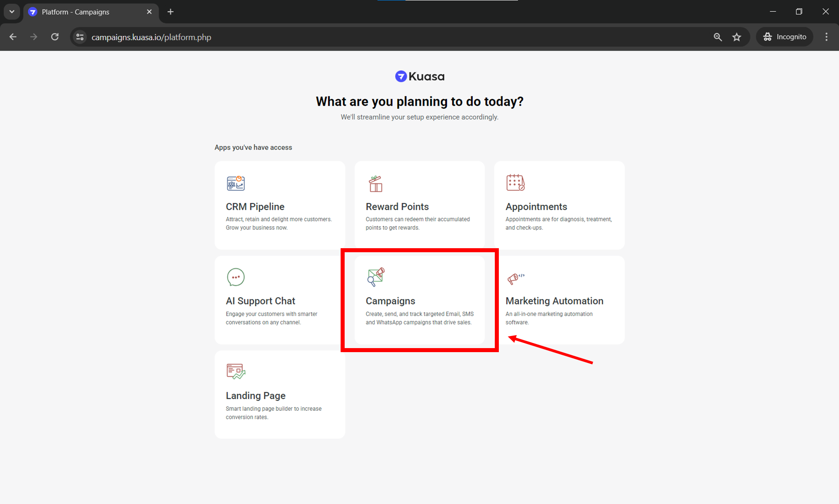The image size is (839, 504).
Task: Expand the tab search dropdown arrow
Action: point(12,12)
